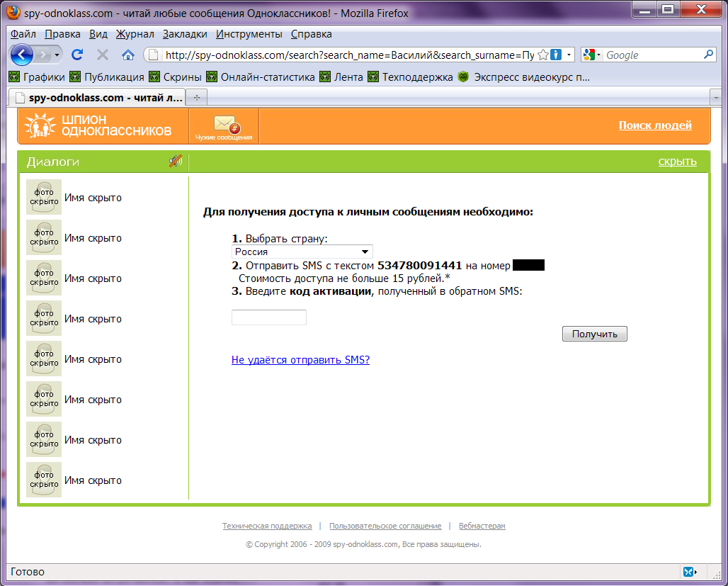728x586 pixels.
Task: Follow the Поиск людей link
Action: click(x=654, y=125)
